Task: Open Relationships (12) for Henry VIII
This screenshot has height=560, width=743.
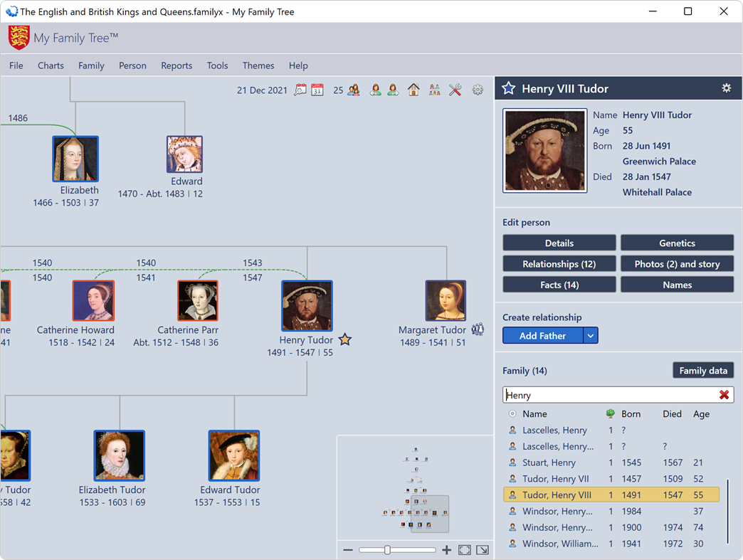Action: pyautogui.click(x=559, y=263)
